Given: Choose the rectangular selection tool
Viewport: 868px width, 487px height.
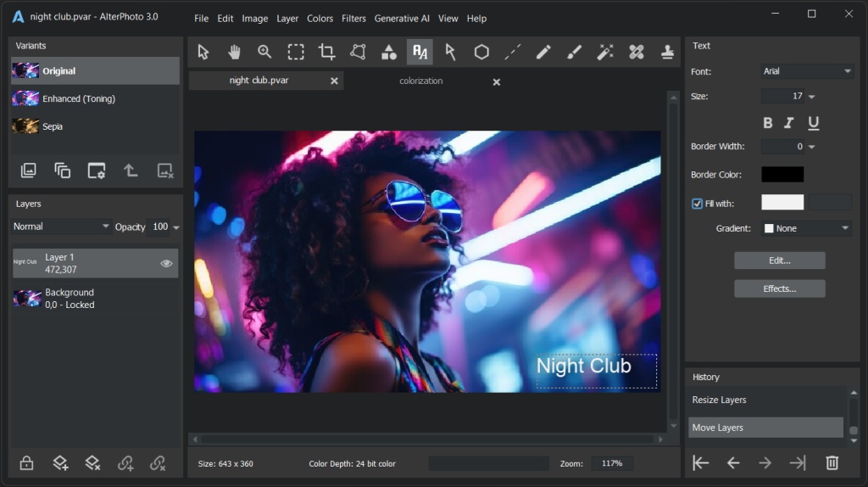Looking at the screenshot, I should (296, 52).
